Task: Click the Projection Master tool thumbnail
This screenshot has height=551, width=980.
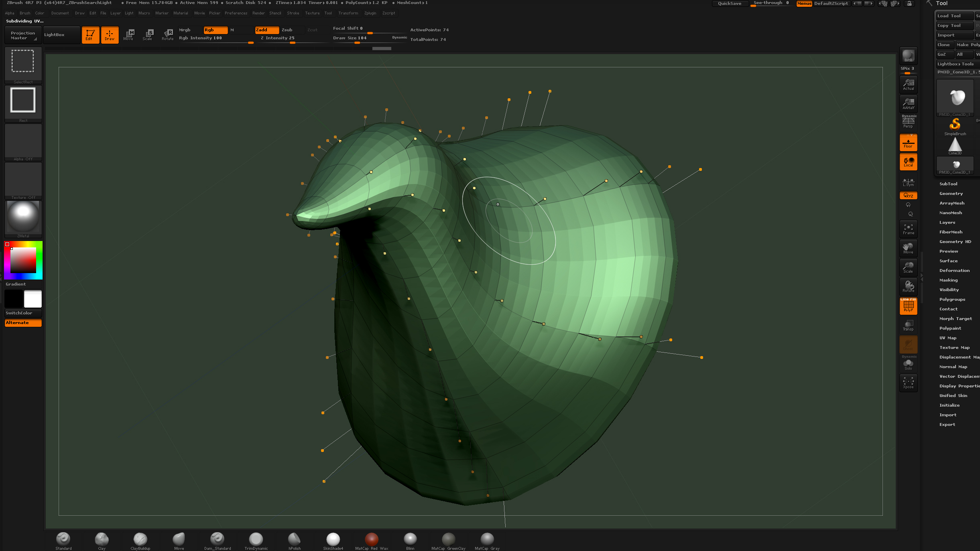Action: (22, 35)
